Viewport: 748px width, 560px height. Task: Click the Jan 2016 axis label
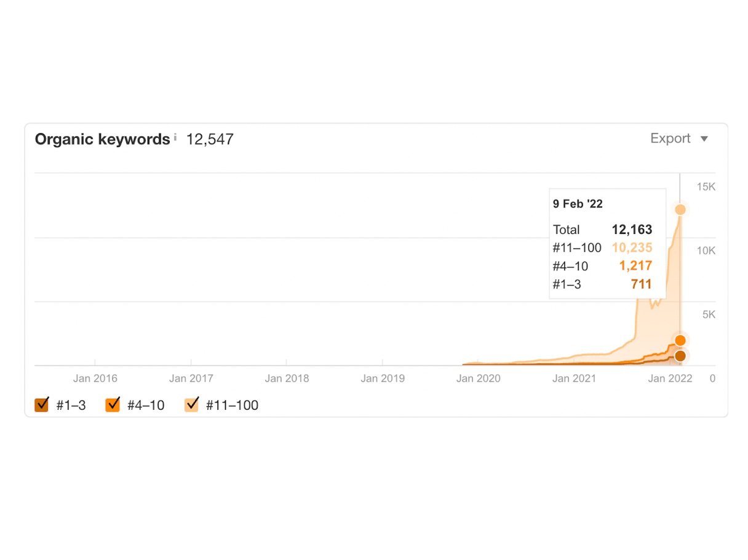(x=95, y=378)
